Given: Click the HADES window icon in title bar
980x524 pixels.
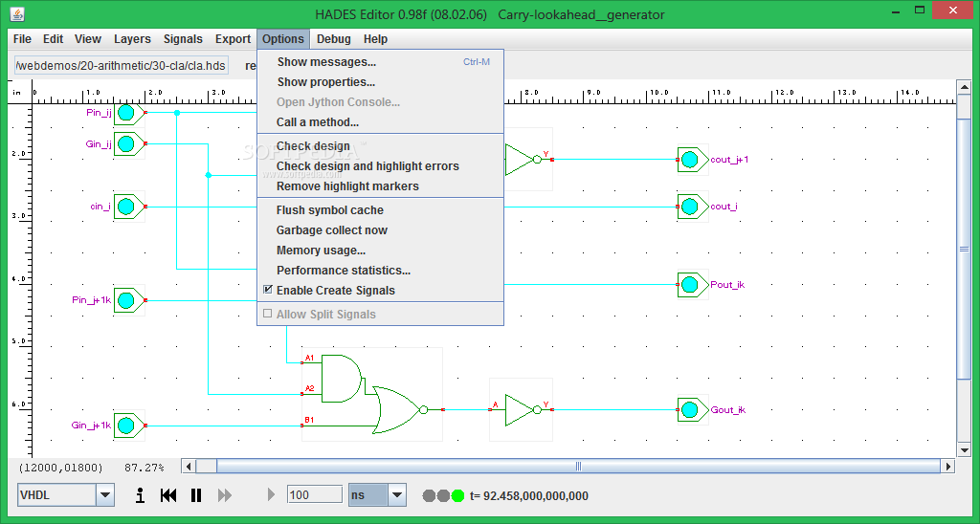Looking at the screenshot, I should 17,13.
